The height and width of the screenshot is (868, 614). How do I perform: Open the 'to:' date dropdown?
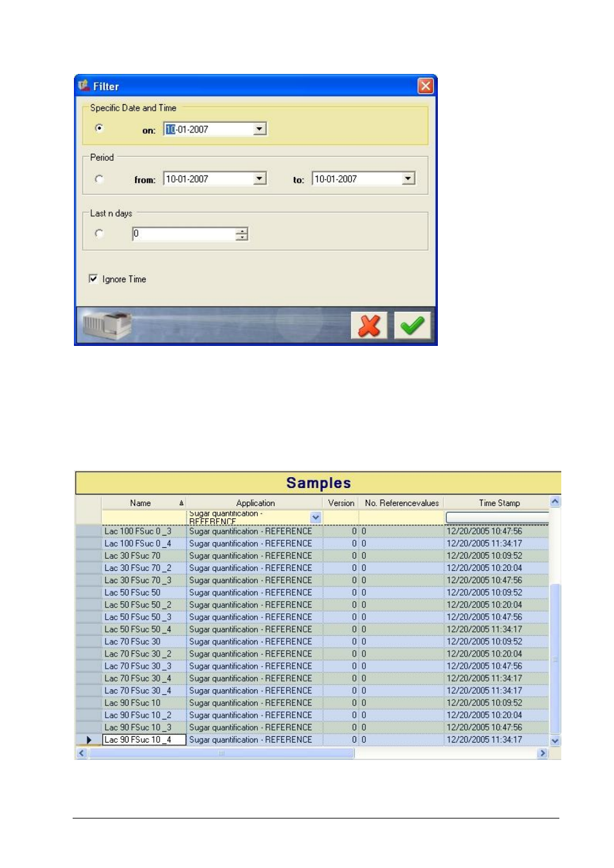[408, 179]
